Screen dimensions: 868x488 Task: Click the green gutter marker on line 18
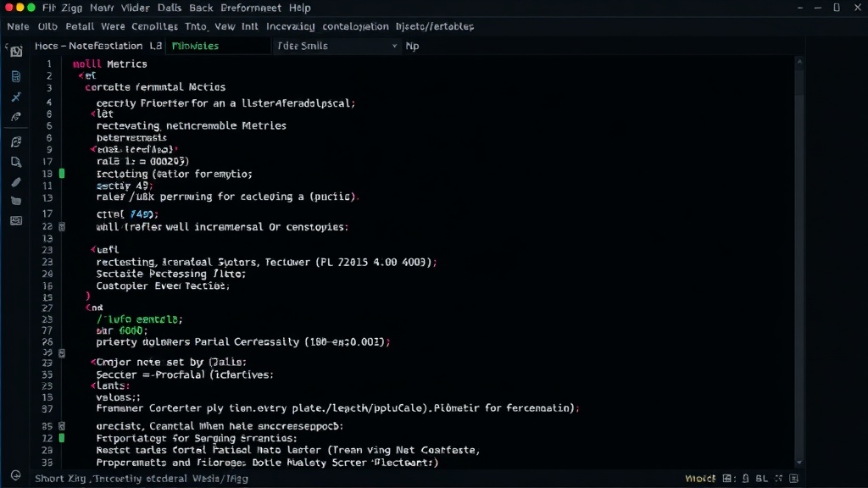coord(62,174)
